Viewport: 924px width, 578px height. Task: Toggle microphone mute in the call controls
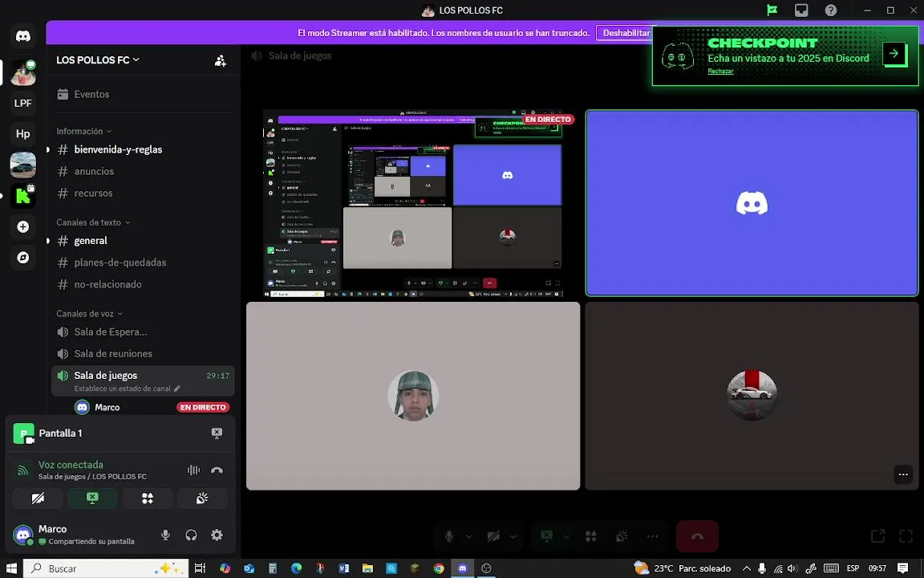pyautogui.click(x=449, y=536)
